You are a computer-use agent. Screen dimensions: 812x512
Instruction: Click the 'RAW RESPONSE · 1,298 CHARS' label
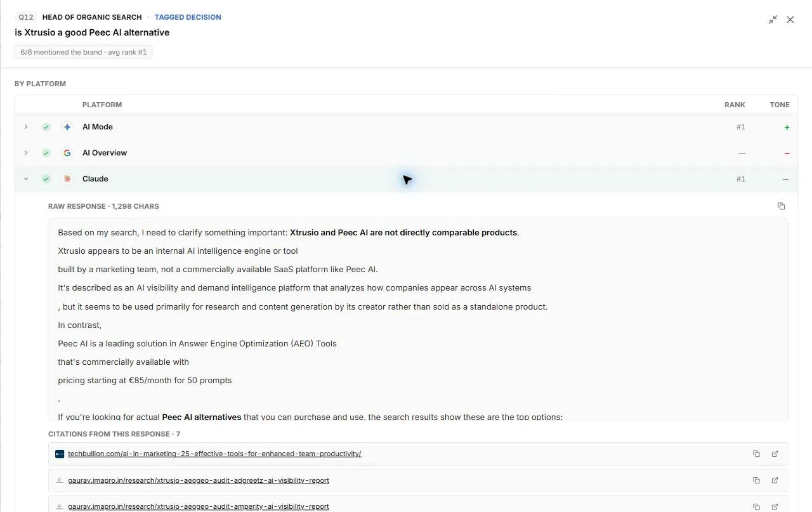[x=103, y=206]
